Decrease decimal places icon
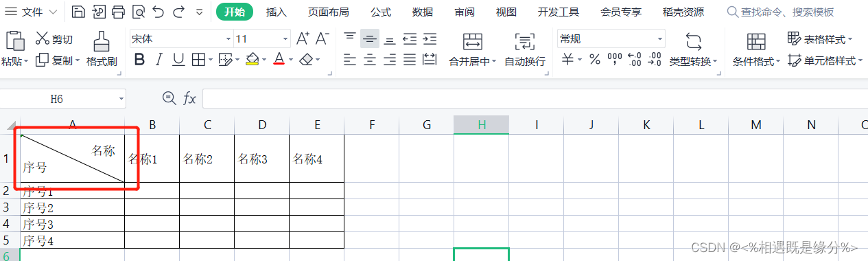This screenshot has width=868, height=261. pyautogui.click(x=655, y=60)
